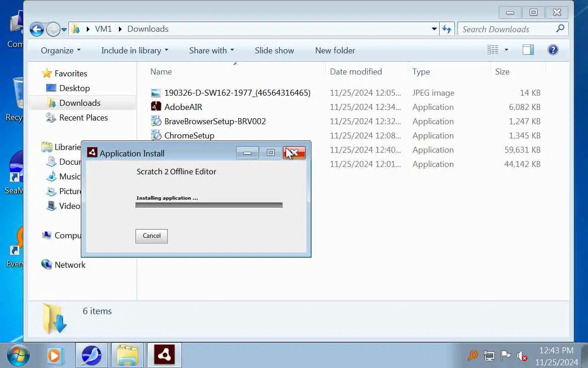Select Favorites in navigation pane
Image resolution: width=588 pixels, height=368 pixels.
[x=70, y=74]
